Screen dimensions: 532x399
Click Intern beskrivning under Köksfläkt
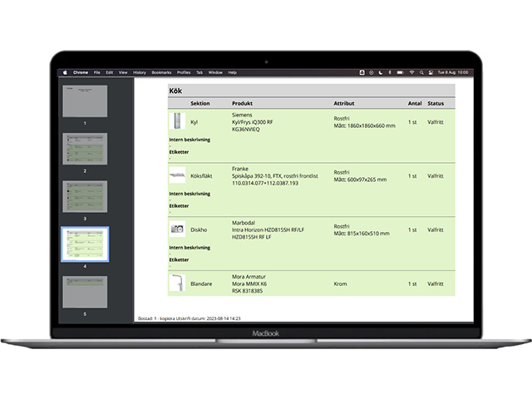click(x=190, y=194)
